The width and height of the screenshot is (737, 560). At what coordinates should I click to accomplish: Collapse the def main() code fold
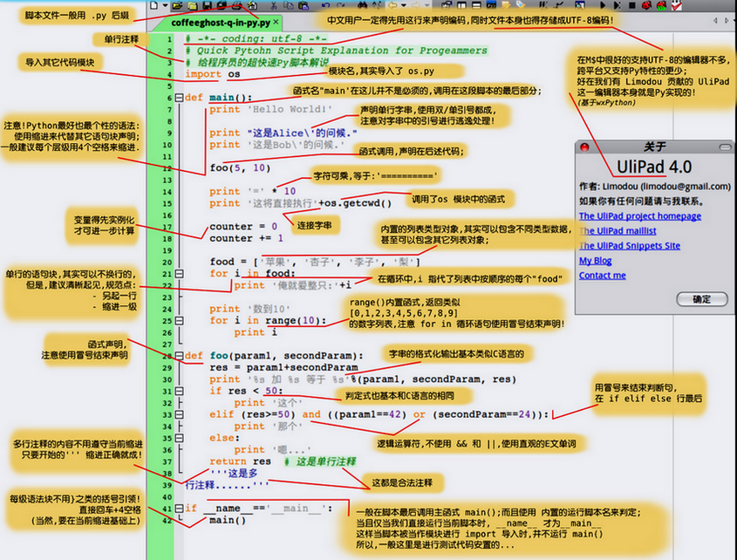point(179,98)
